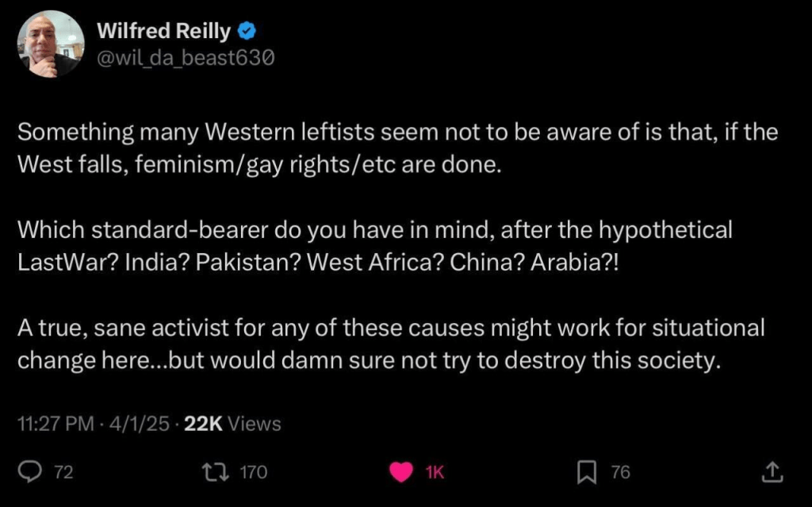Toggle the pink like heart

coord(403,473)
